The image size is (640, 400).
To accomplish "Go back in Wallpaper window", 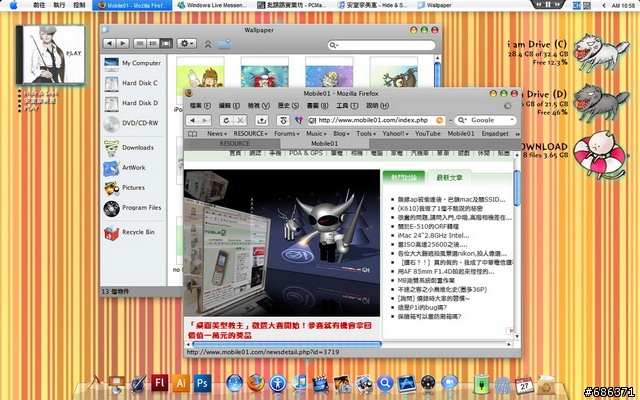I will point(109,43).
